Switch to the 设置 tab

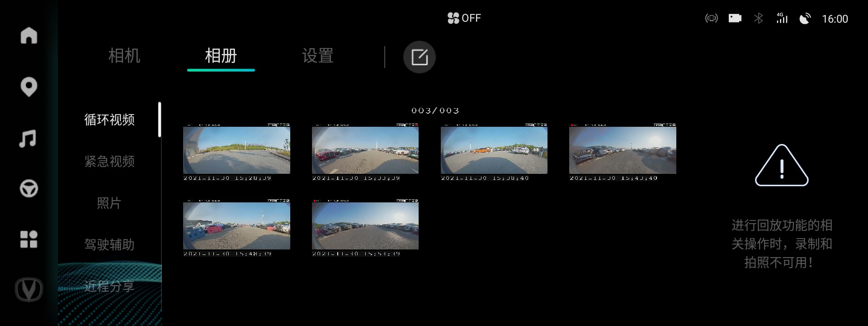coord(318,56)
